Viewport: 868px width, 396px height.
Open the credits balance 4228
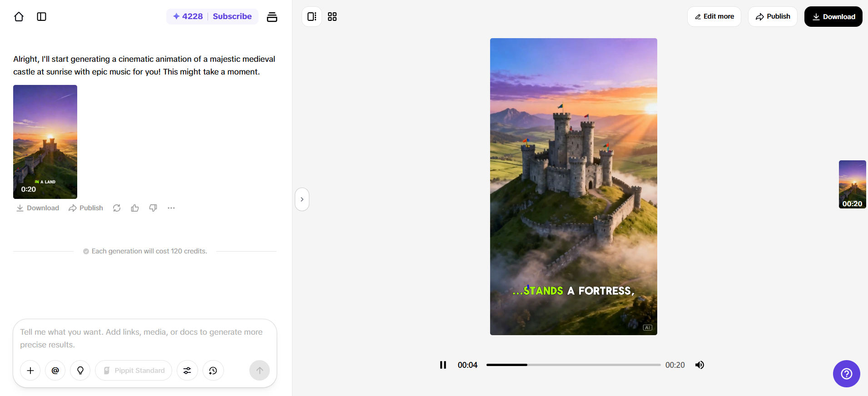(188, 16)
